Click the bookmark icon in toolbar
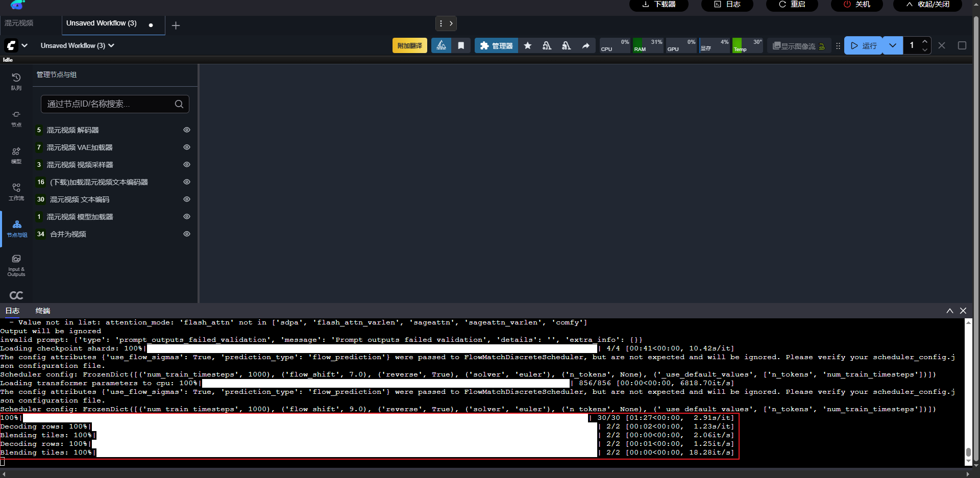The width and height of the screenshot is (980, 478). [461, 45]
